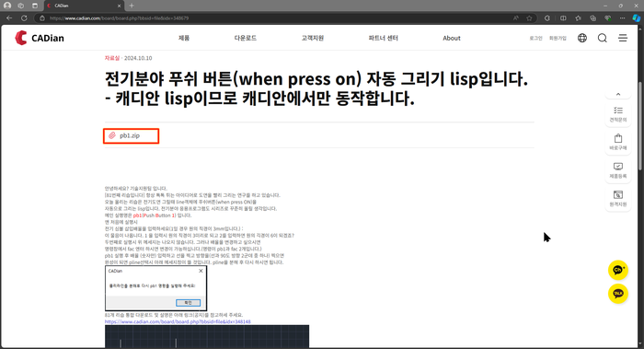Click the browser profile avatar icon
644x349 pixels.
(x=7, y=6)
